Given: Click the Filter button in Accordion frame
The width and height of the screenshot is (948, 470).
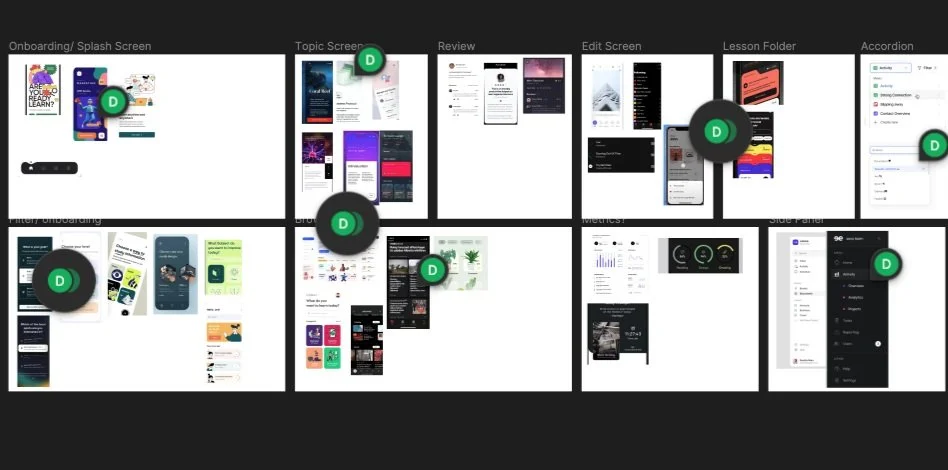Looking at the screenshot, I should tap(927, 68).
